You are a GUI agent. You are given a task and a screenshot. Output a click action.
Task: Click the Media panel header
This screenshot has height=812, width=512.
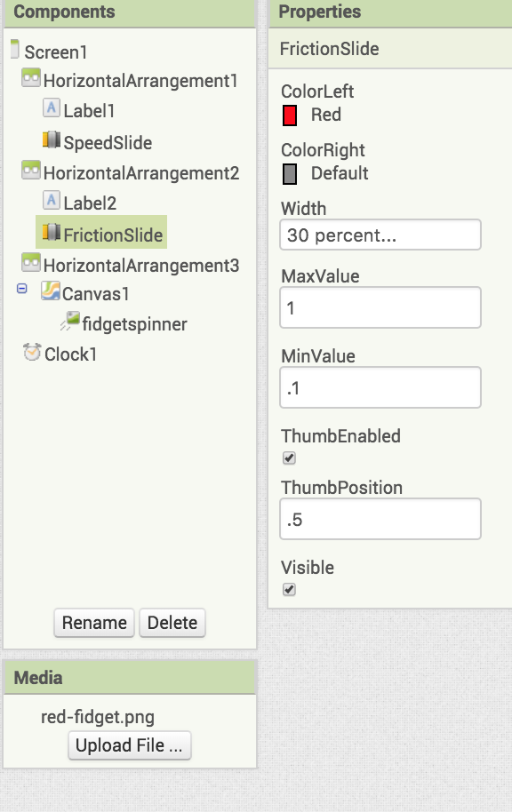point(130,677)
